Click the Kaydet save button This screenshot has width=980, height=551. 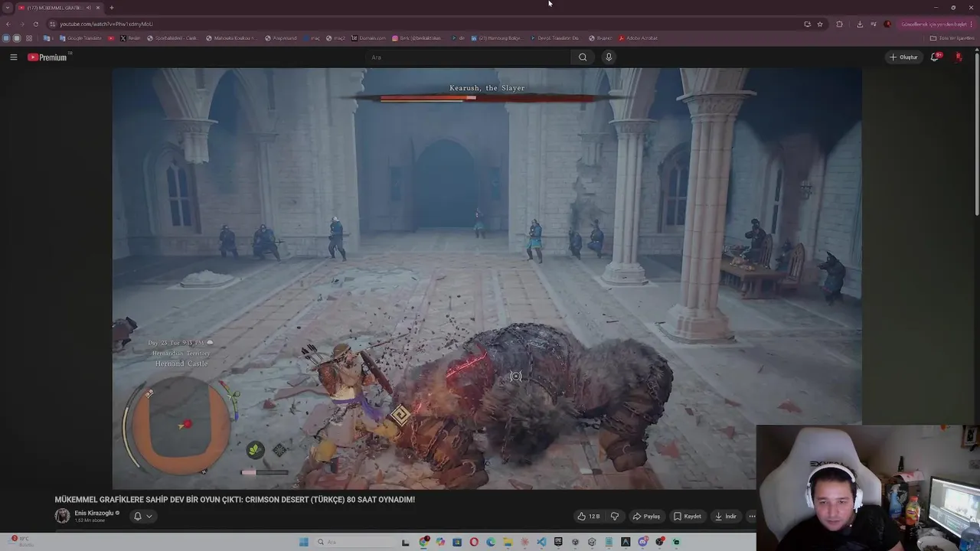pyautogui.click(x=688, y=517)
